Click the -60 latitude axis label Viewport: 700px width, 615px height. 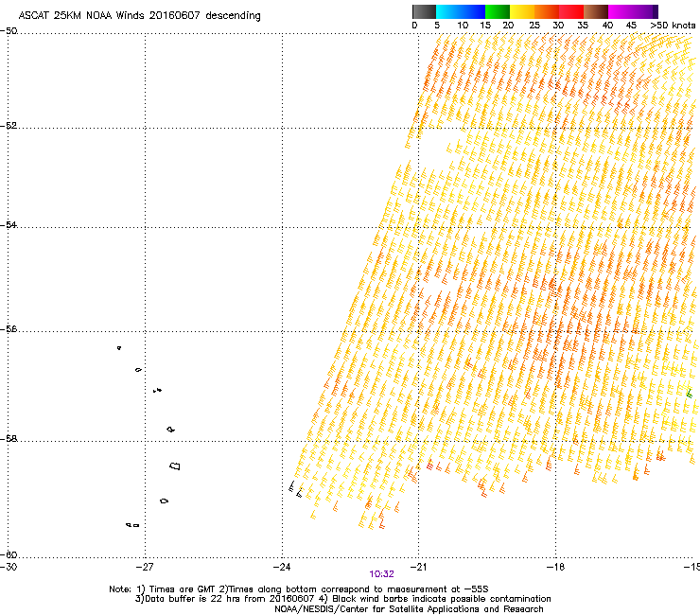(x=9, y=555)
